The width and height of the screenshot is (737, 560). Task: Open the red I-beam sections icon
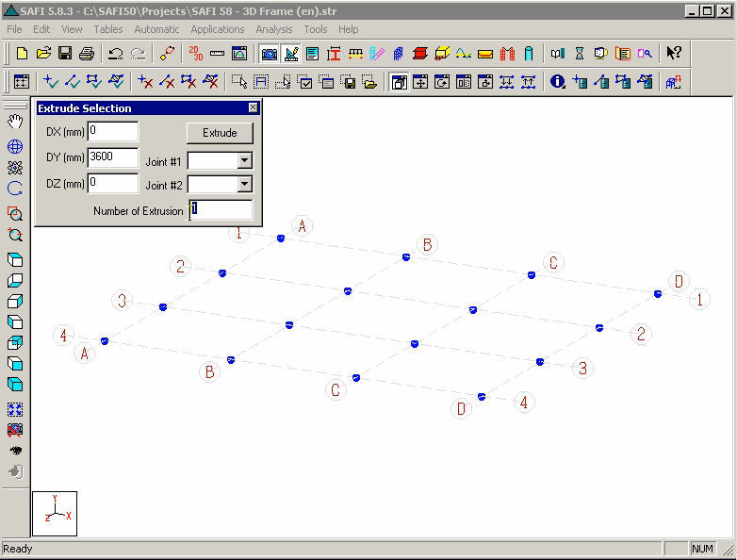click(x=334, y=53)
